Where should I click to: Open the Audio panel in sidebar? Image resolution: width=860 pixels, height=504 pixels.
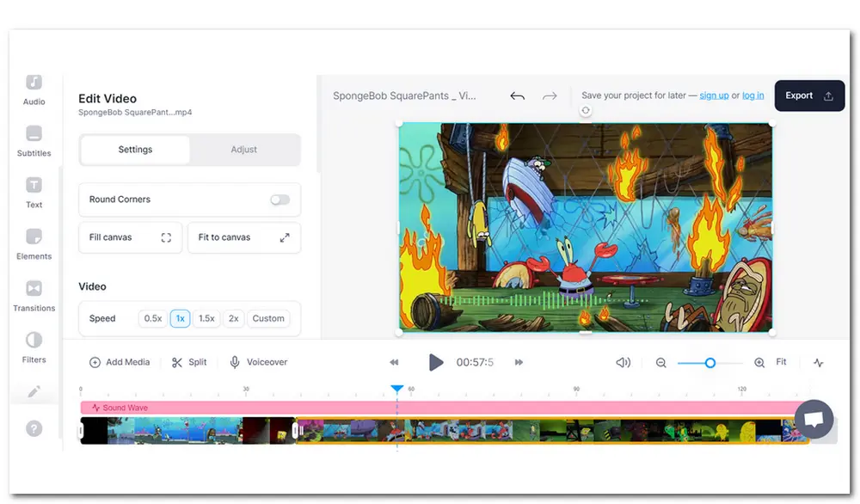34,89
